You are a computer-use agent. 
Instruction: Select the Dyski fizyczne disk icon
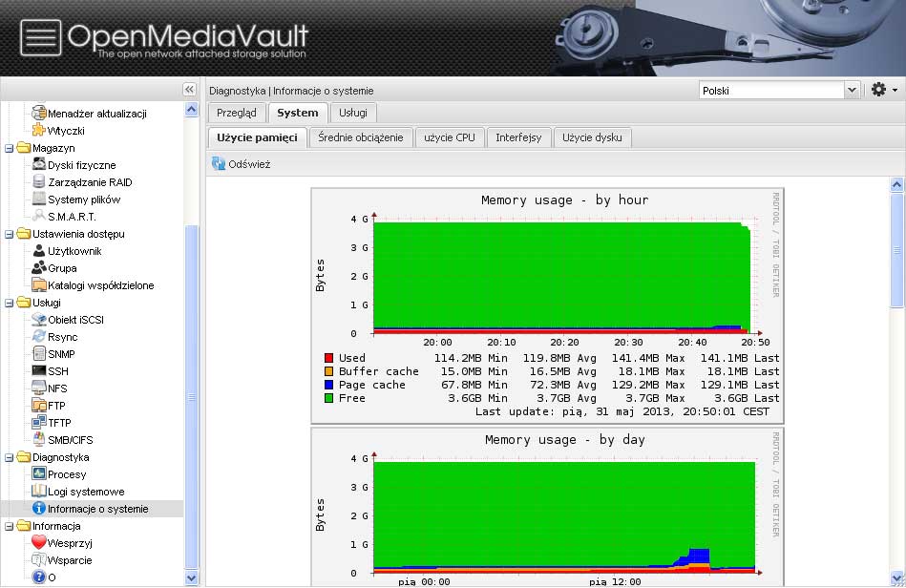(39, 164)
